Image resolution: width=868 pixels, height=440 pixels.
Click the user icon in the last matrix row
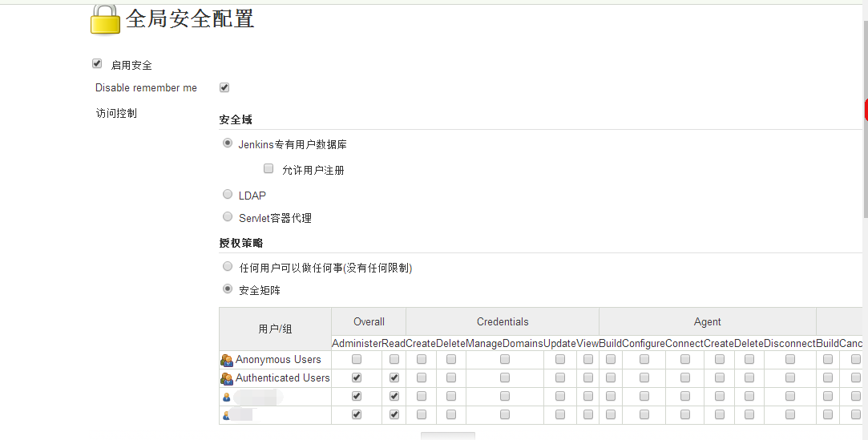pyautogui.click(x=226, y=416)
